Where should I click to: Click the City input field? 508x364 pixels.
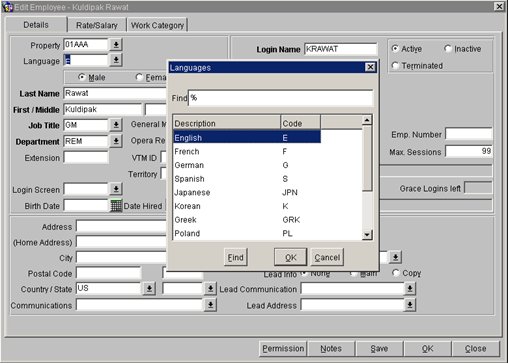pos(122,257)
